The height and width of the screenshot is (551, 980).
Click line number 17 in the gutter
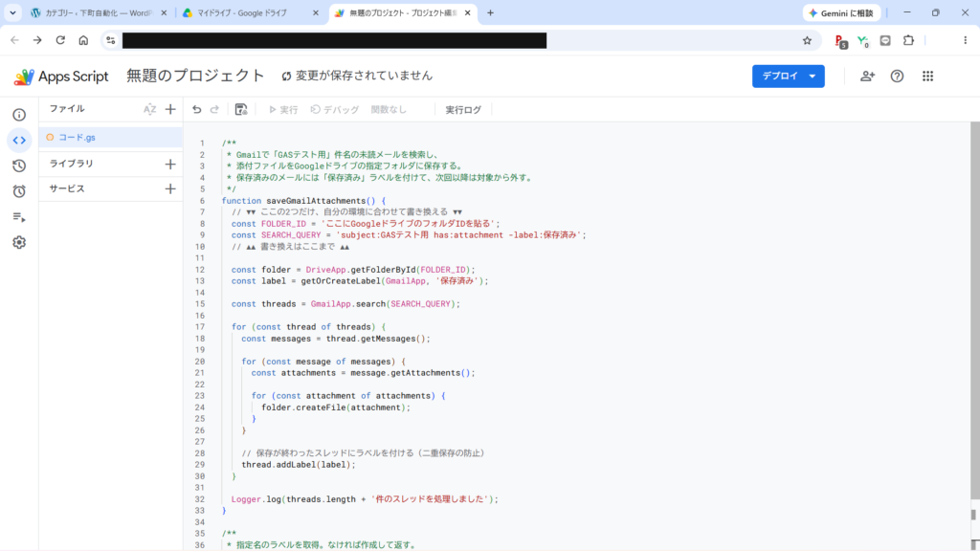click(200, 327)
